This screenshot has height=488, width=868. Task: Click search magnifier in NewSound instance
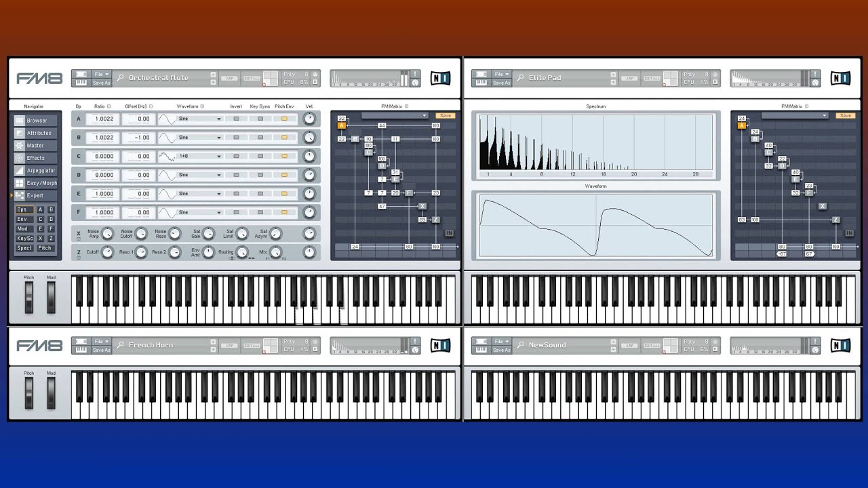[521, 345]
